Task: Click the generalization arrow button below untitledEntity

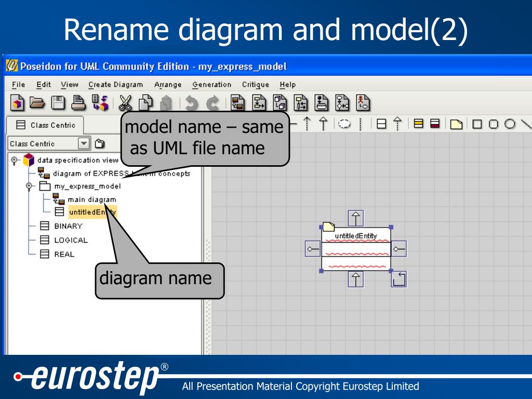Action: [355, 279]
